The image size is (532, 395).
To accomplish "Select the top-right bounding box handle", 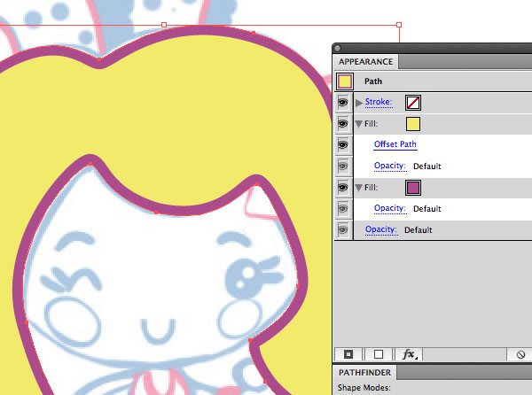I will click(399, 25).
